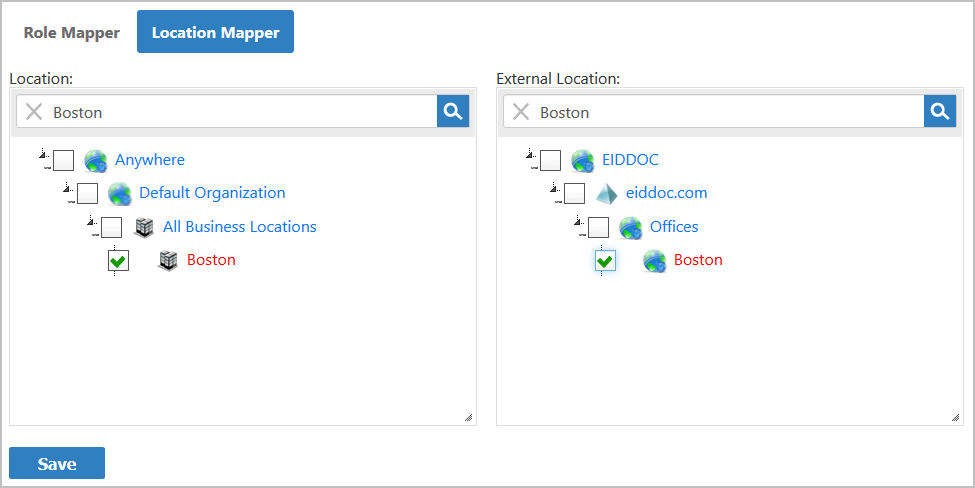Click the External Location panel resize handle
The width and height of the screenshot is (975, 488).
[x=955, y=418]
